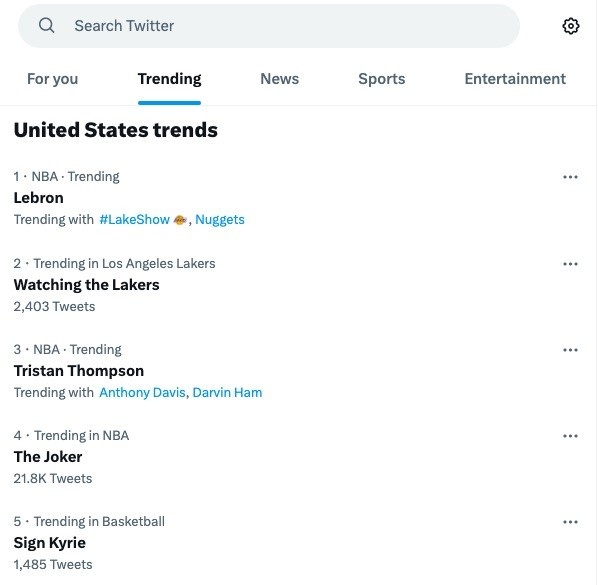
Task: Select the Trending tab
Action: [169, 79]
